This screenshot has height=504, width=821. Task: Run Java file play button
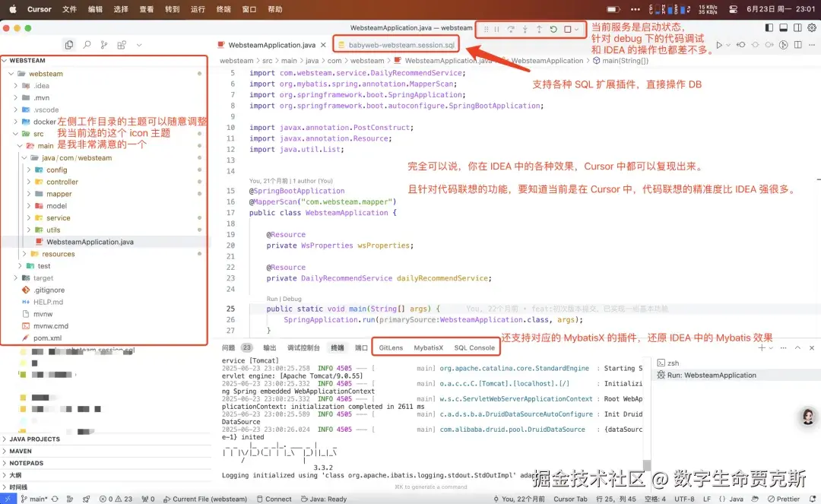pyautogui.click(x=719, y=45)
